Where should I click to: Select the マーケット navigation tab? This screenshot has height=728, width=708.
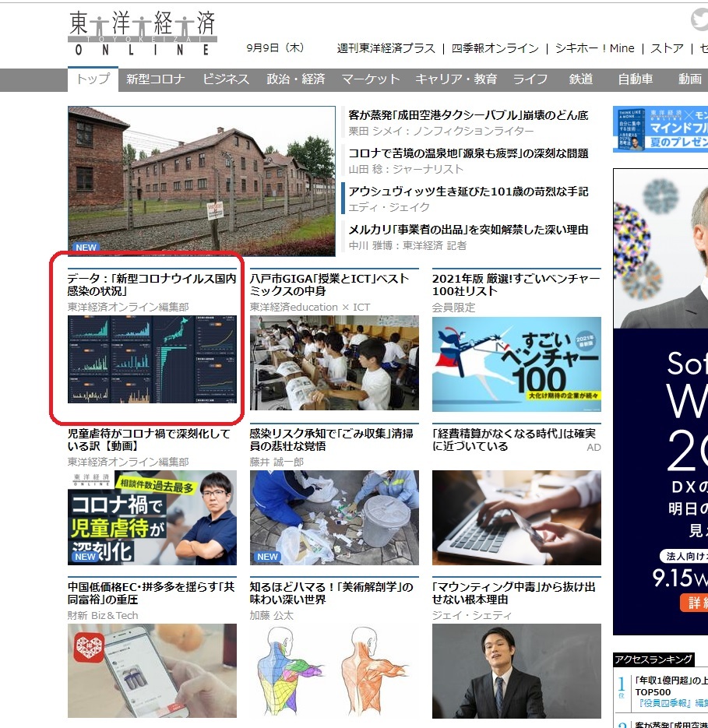tap(370, 79)
